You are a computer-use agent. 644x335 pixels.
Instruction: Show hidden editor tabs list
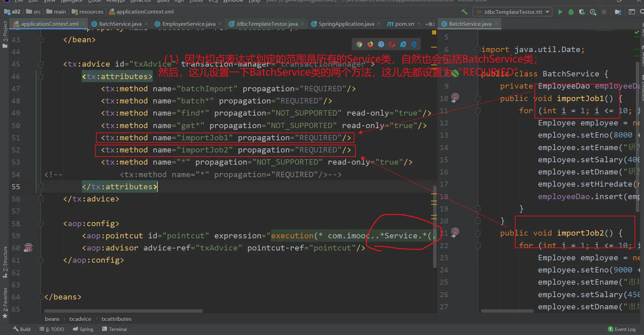pyautogui.click(x=430, y=24)
